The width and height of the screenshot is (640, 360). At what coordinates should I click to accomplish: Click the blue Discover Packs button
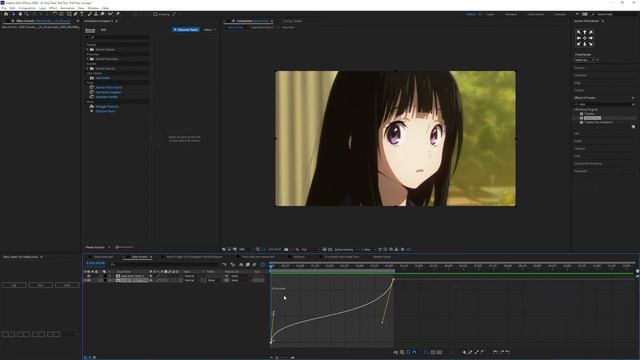(186, 30)
